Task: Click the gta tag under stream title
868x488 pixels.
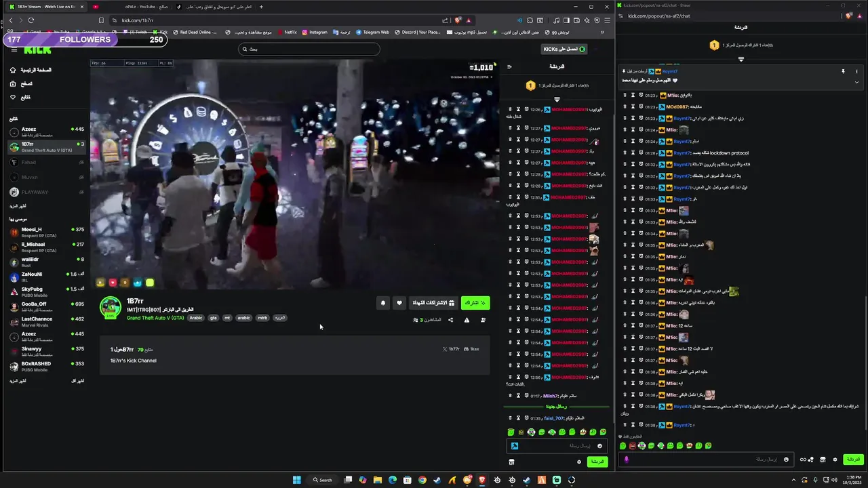Action: [214, 318]
